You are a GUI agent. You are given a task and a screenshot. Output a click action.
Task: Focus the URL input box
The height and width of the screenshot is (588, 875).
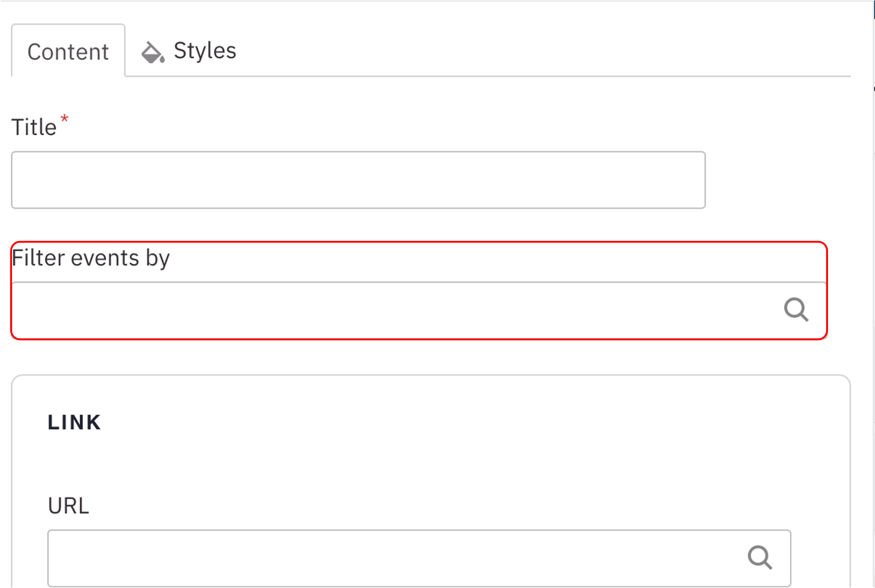coord(394,558)
